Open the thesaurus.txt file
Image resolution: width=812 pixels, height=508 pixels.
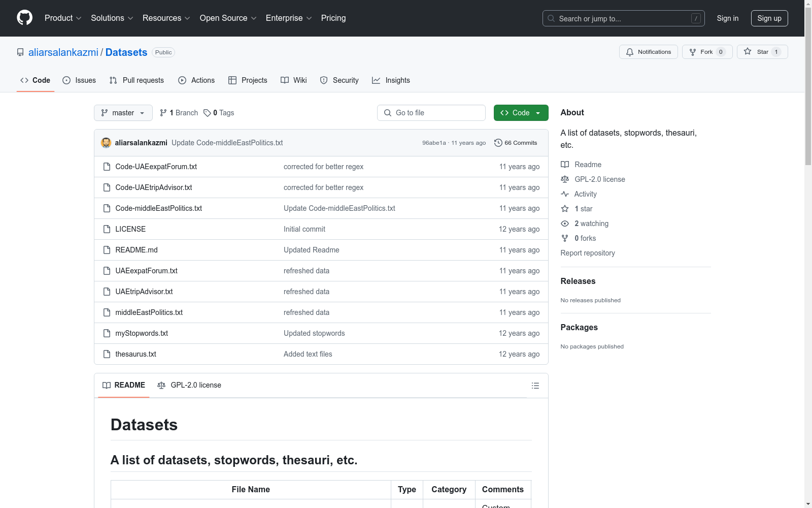coord(136,354)
